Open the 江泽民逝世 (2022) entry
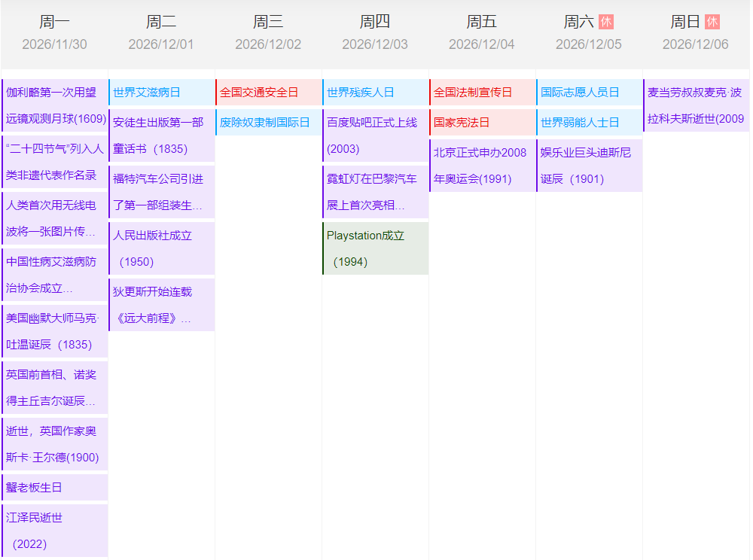The width and height of the screenshot is (753, 560). 55,531
